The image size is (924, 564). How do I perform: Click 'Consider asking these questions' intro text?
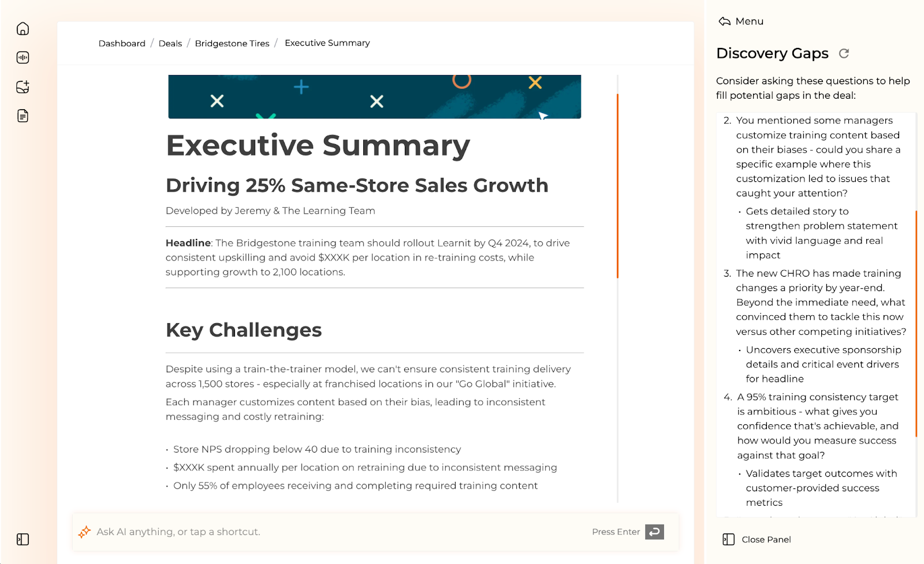point(813,88)
